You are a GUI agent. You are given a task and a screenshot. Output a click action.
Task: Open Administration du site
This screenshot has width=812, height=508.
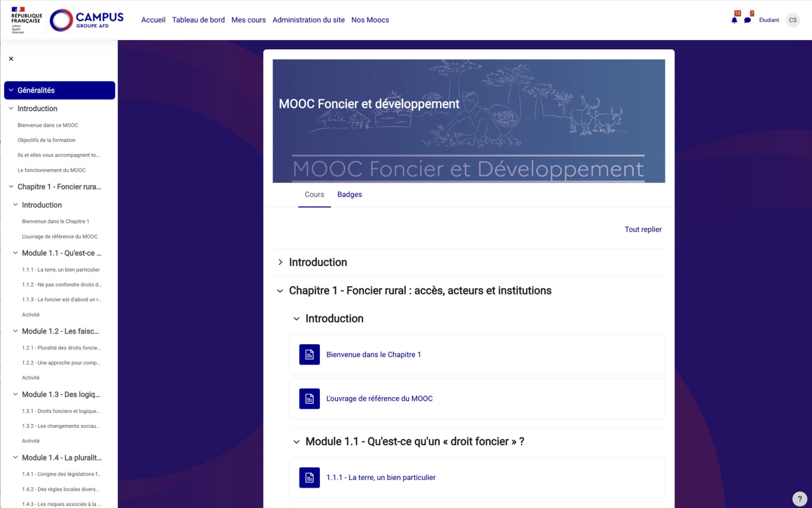[308, 20]
